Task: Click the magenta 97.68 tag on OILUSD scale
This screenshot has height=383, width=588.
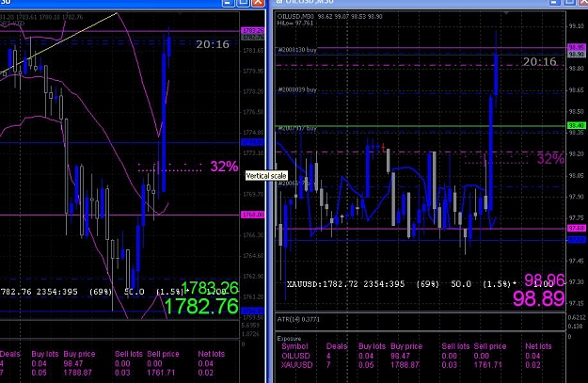Action: pos(576,228)
